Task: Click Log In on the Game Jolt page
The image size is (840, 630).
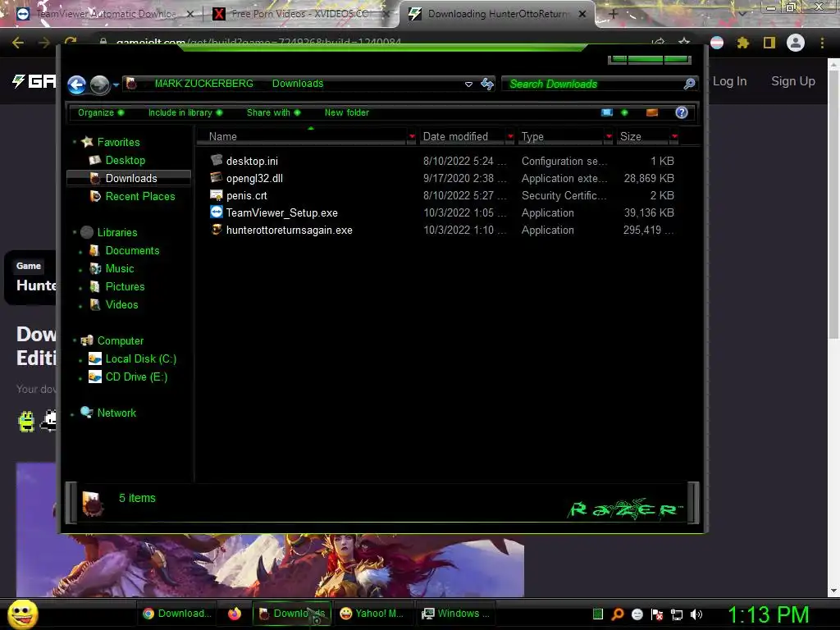Action: tap(729, 81)
